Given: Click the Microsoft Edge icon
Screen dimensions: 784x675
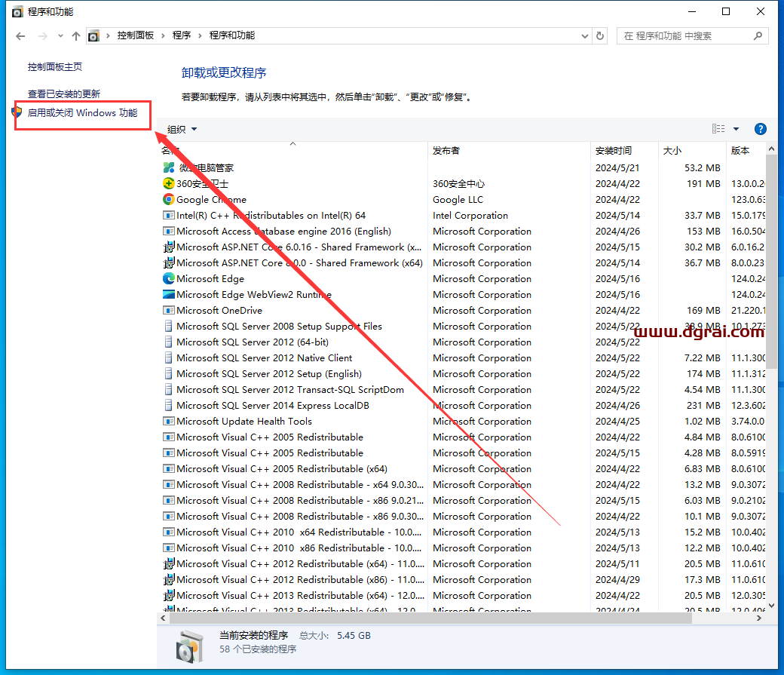Looking at the screenshot, I should pyautogui.click(x=169, y=279).
